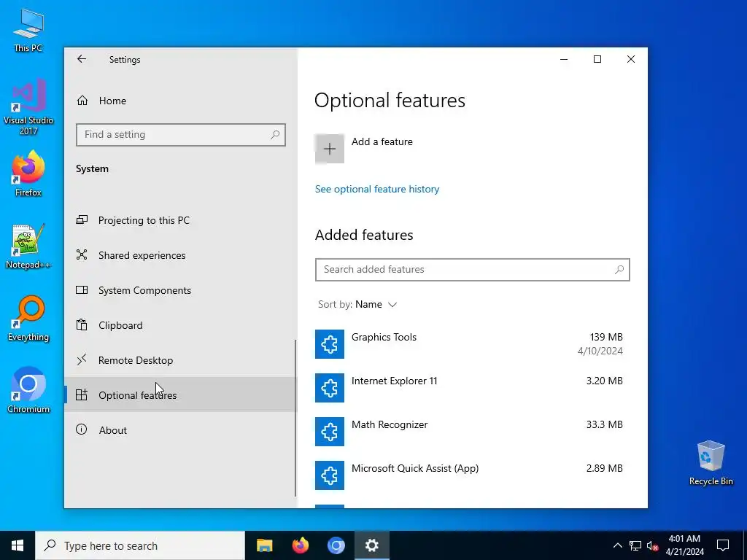The height and width of the screenshot is (560, 747).
Task: Open Home in Settings sidebar
Action: pyautogui.click(x=180, y=101)
